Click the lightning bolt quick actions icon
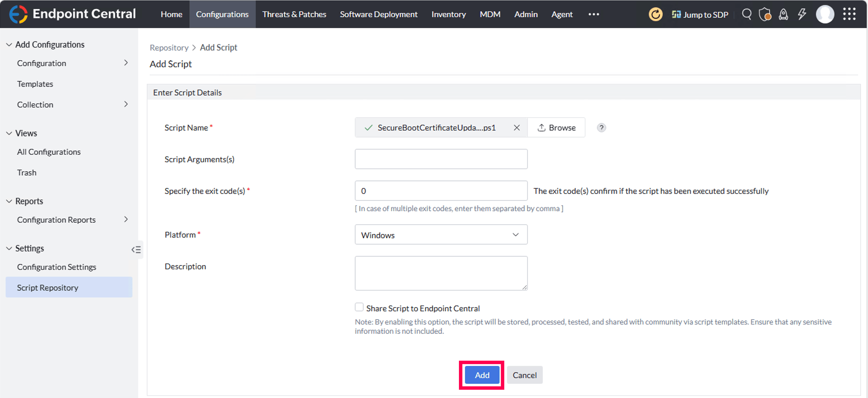This screenshot has width=868, height=398. (x=802, y=14)
